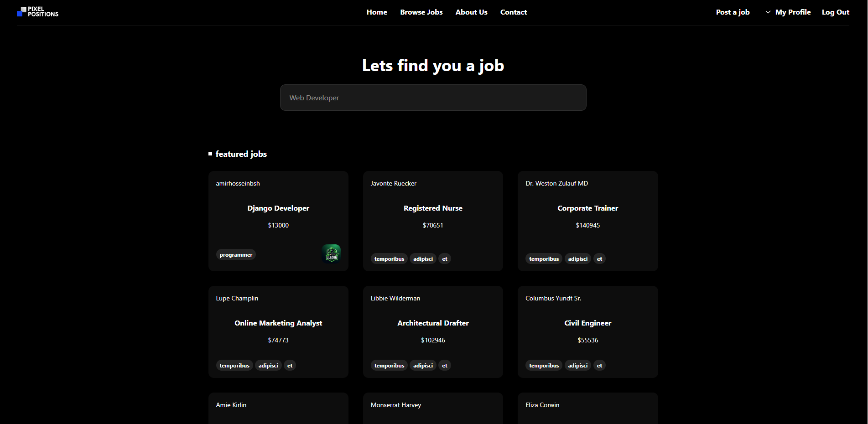Open My Profile link
Viewport: 868px width, 424px height.
(793, 12)
